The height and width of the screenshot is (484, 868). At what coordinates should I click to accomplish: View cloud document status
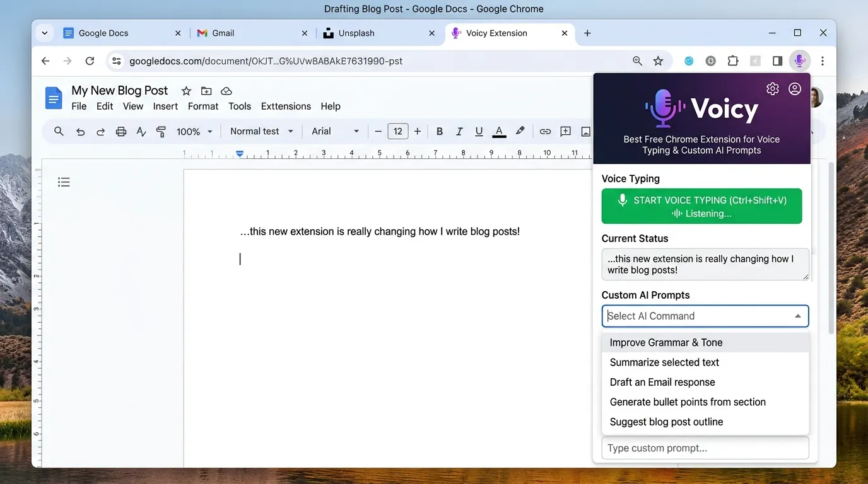[x=226, y=91]
